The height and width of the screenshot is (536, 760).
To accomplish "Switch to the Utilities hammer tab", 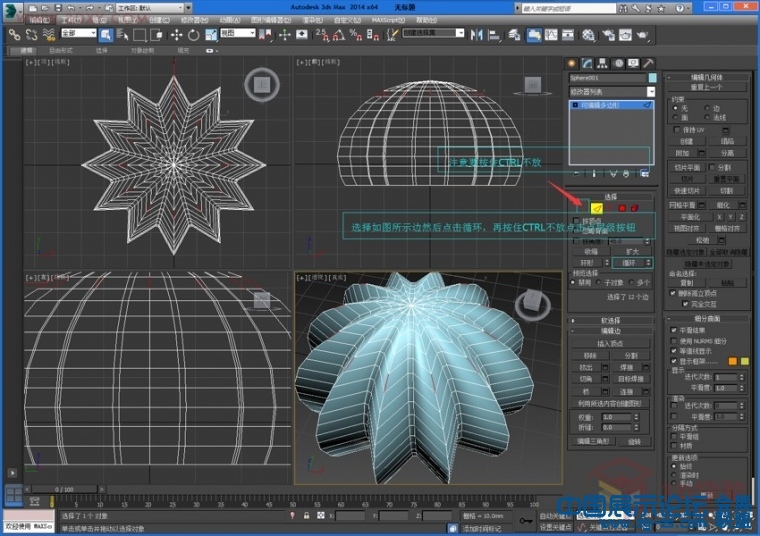I will point(648,63).
